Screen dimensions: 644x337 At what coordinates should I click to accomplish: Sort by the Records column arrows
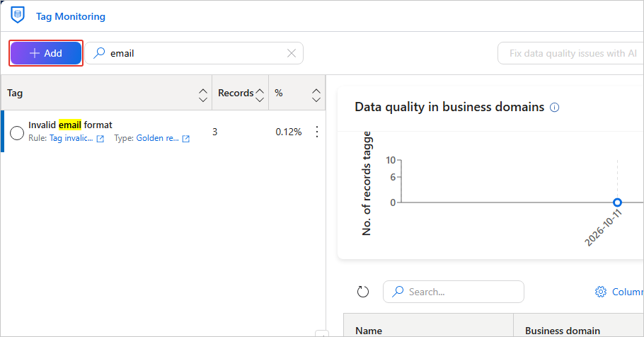coord(260,96)
